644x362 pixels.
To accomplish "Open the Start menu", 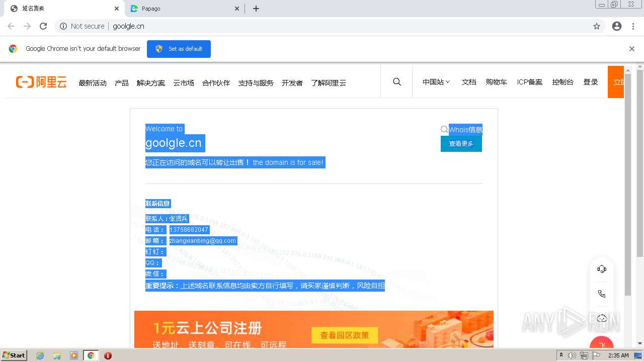I will 14,355.
